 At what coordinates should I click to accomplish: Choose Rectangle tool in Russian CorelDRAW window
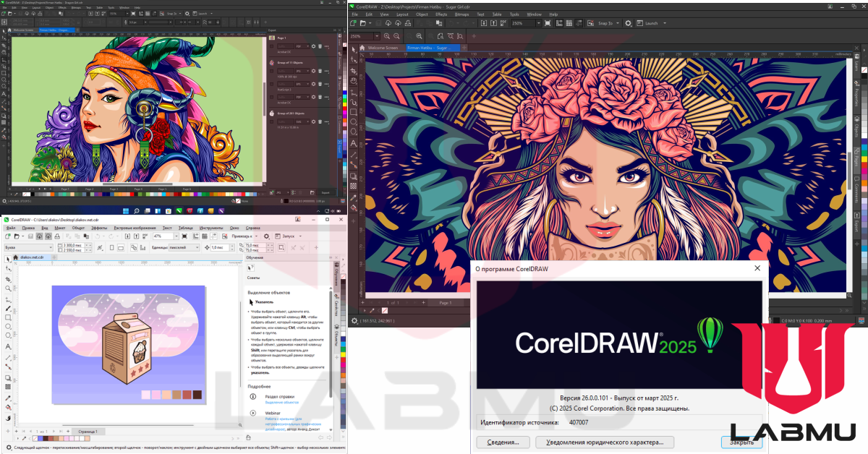(8, 317)
